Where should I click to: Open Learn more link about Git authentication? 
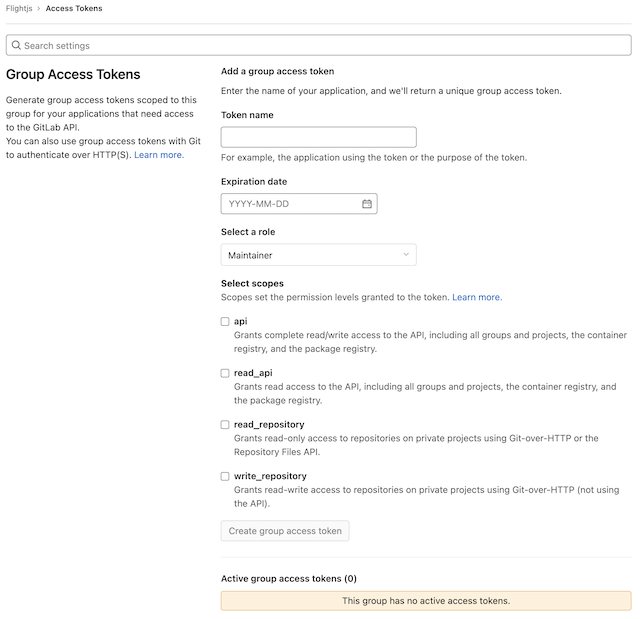[159, 155]
